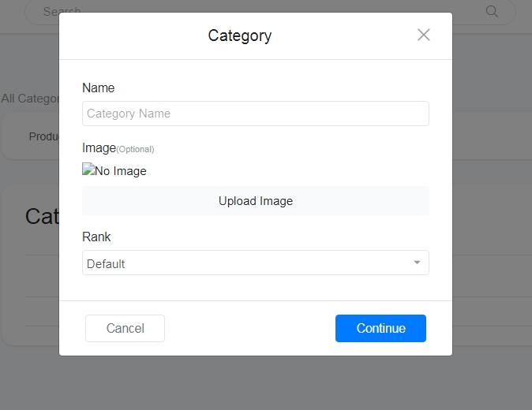
Task: Click the Category dialog title
Action: pyautogui.click(x=240, y=35)
